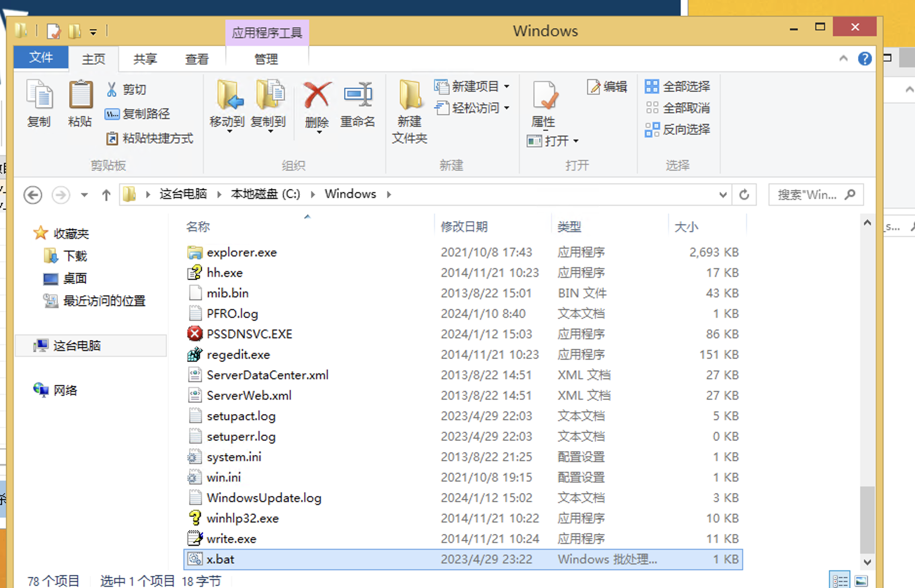Click the red Delete X icon
This screenshot has height=588, width=915.
[317, 95]
